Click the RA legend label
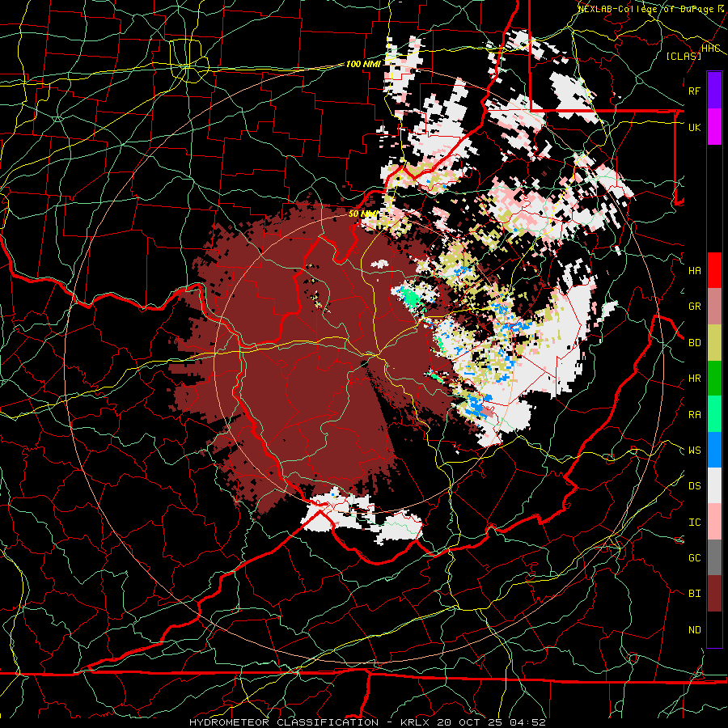728x728 pixels. pos(694,414)
